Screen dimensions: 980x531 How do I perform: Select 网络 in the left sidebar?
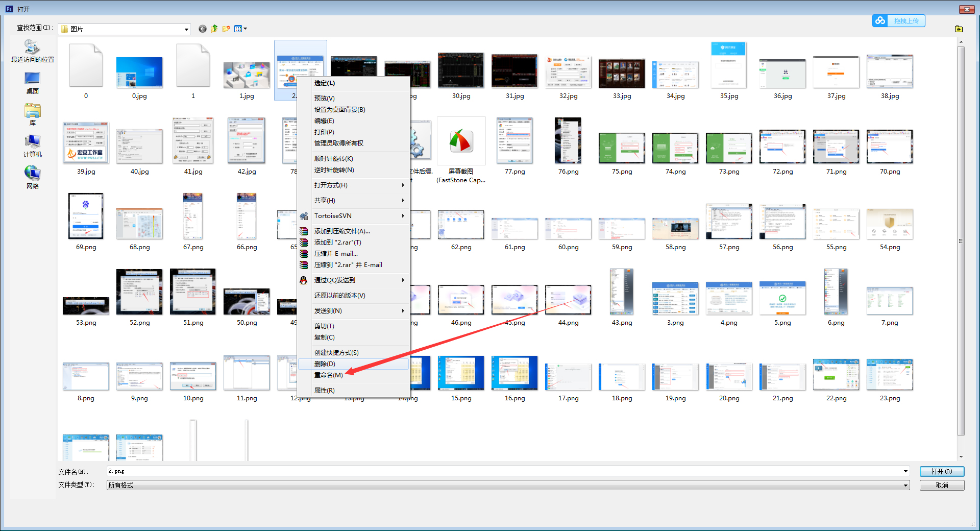point(32,179)
